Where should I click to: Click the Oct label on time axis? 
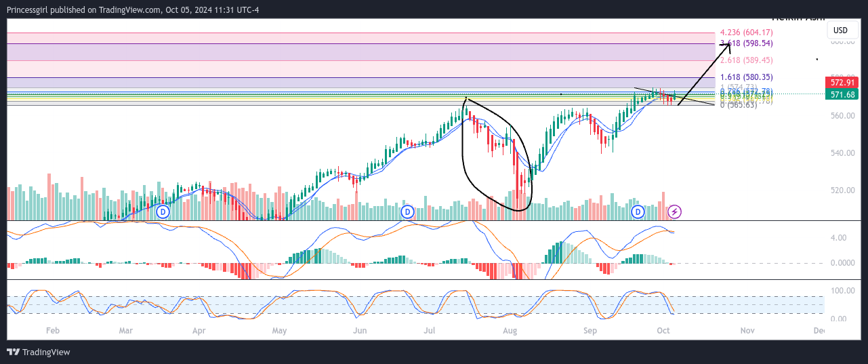663,331
